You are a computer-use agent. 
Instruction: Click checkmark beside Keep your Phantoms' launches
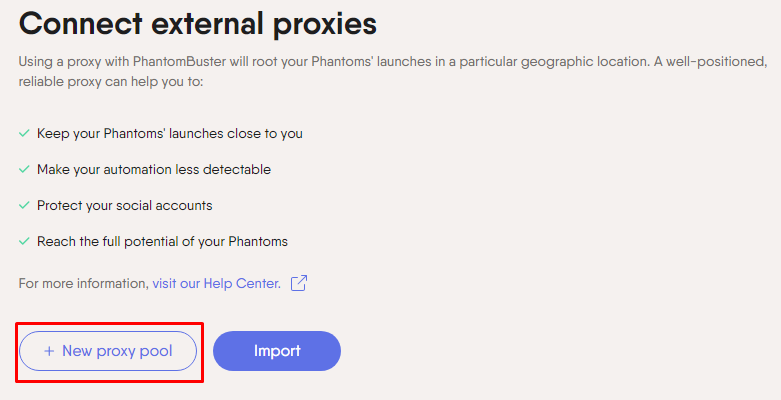pyautogui.click(x=24, y=133)
